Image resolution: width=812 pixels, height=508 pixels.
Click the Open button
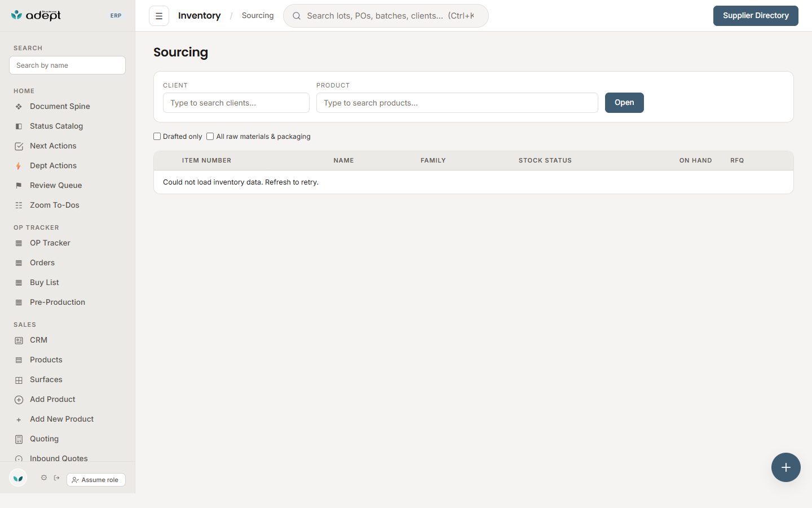(x=624, y=103)
